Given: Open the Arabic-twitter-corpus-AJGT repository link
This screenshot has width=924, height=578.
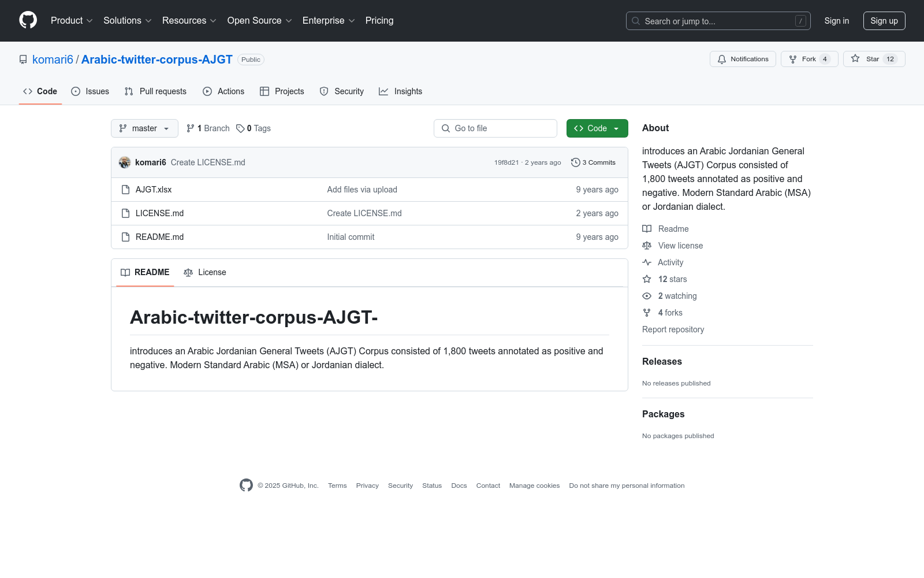Looking at the screenshot, I should [157, 60].
